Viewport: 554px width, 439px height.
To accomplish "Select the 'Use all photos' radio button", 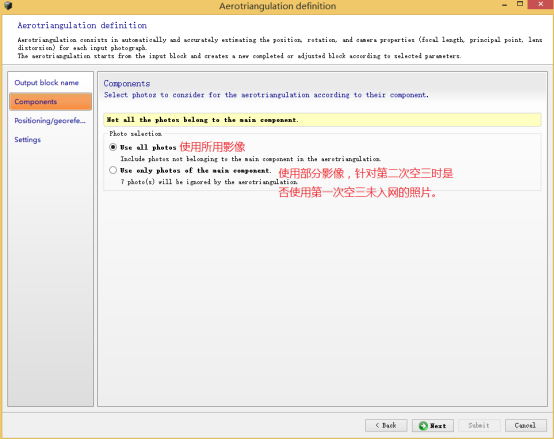I will [113, 147].
